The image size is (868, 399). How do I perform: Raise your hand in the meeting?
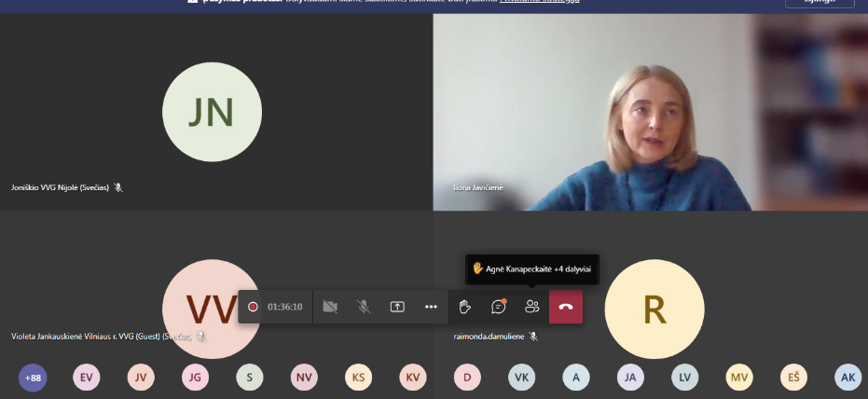click(x=465, y=307)
